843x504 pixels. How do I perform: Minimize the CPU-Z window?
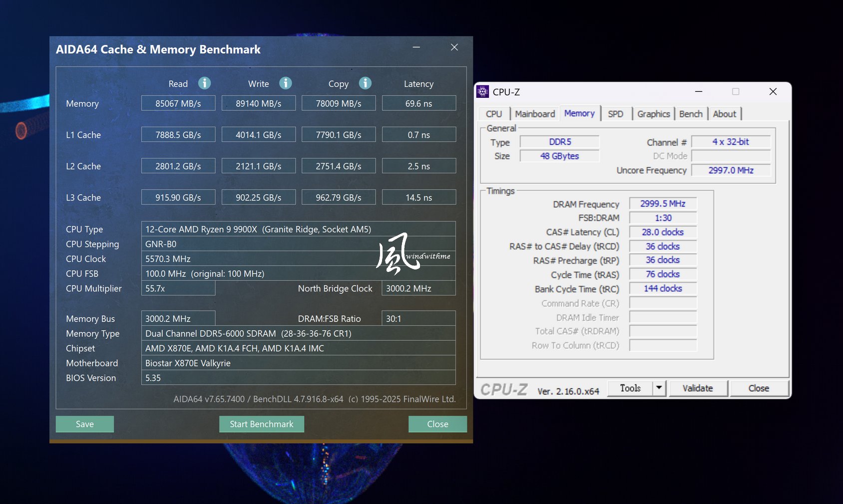coord(699,92)
